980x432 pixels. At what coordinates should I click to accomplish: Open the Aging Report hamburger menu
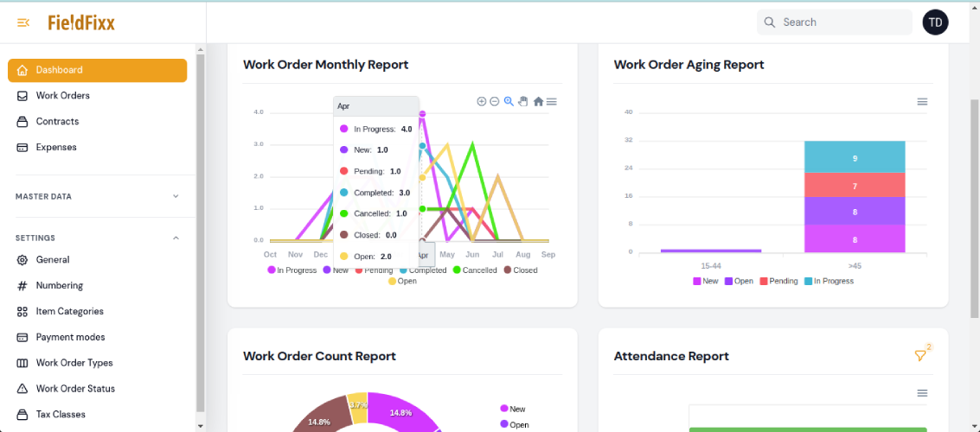click(x=922, y=102)
